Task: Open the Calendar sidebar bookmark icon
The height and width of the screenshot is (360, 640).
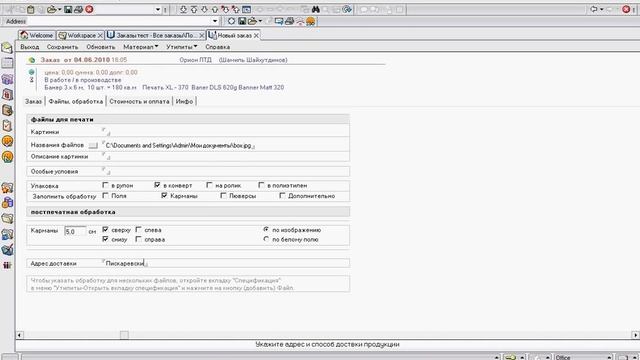Action: point(7,63)
